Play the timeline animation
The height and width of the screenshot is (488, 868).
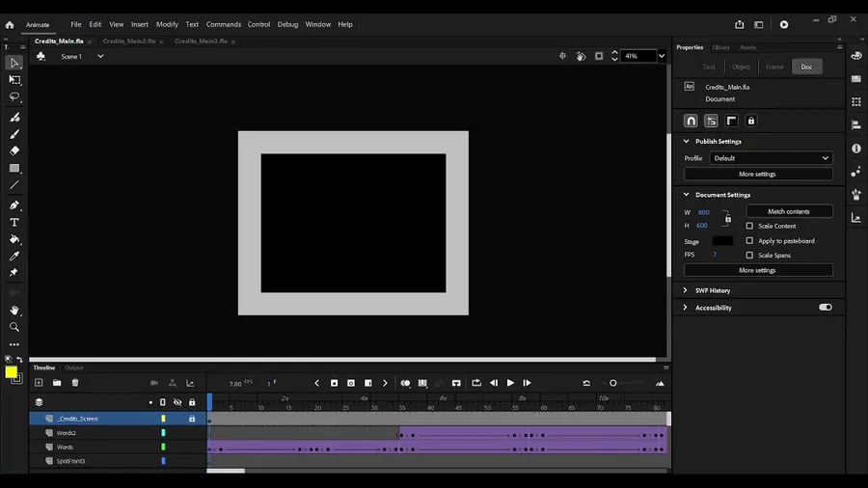510,383
